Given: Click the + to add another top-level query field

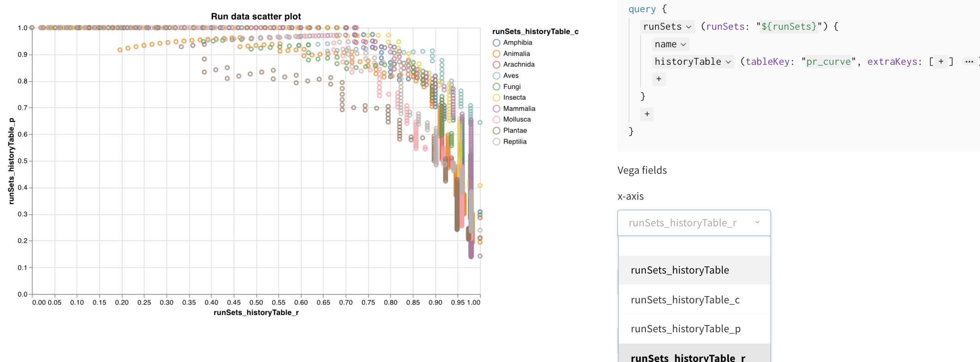Looking at the screenshot, I should (x=647, y=114).
